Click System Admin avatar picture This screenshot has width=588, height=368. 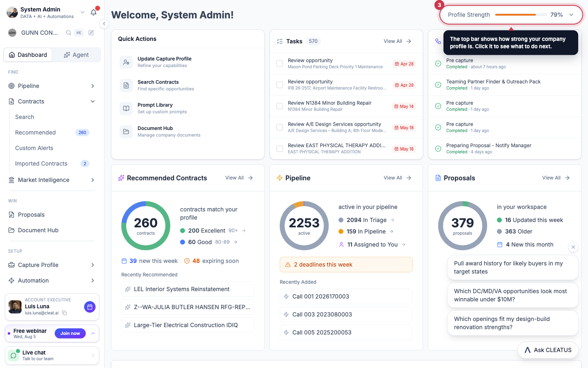coord(12,12)
